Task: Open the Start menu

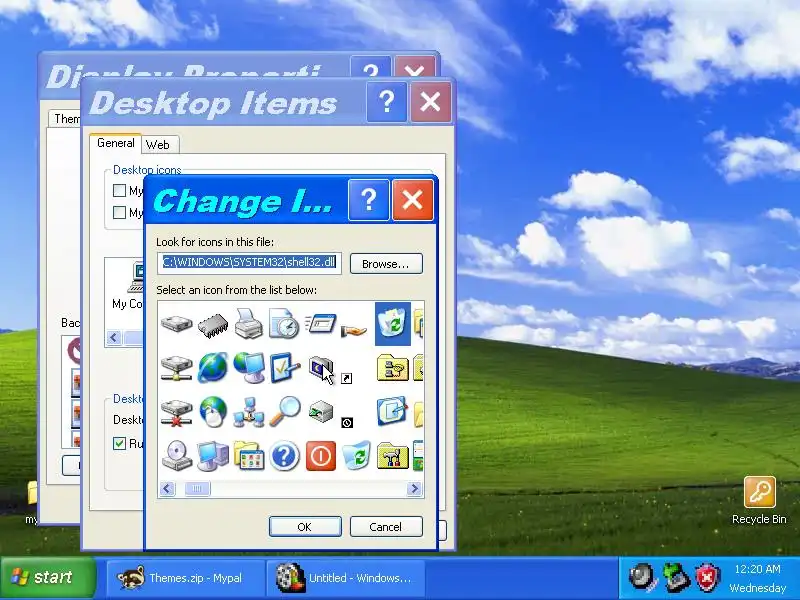Action: tap(48, 578)
